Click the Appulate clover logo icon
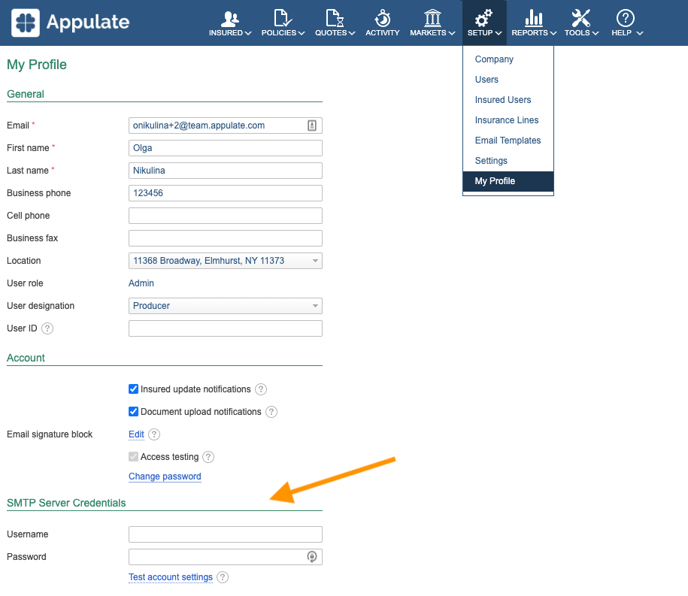This screenshot has height=596, width=688. click(25, 22)
